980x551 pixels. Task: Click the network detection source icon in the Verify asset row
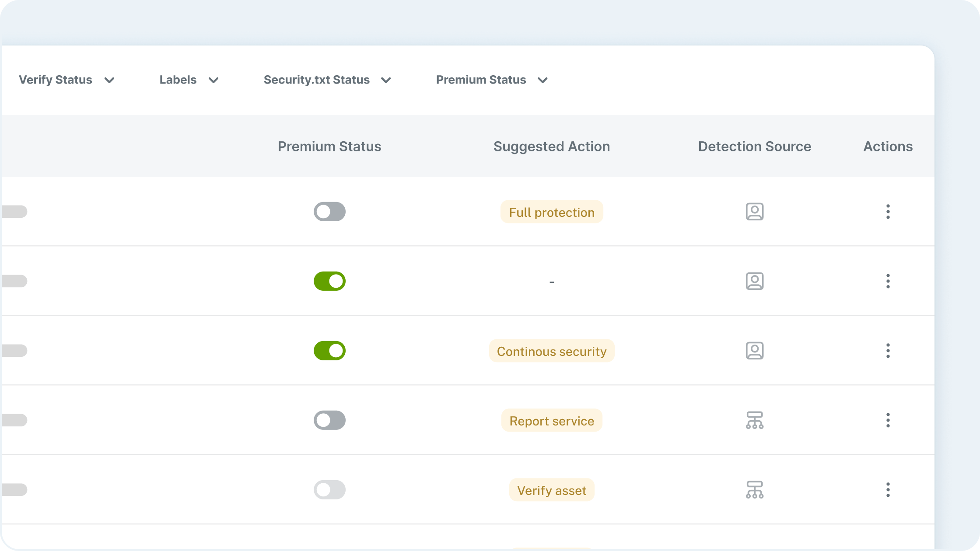754,490
